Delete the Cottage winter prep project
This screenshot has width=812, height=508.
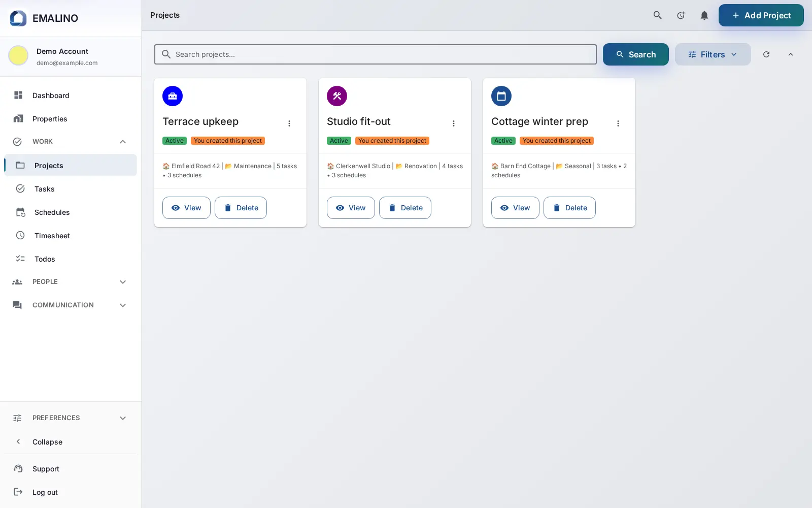click(x=569, y=208)
